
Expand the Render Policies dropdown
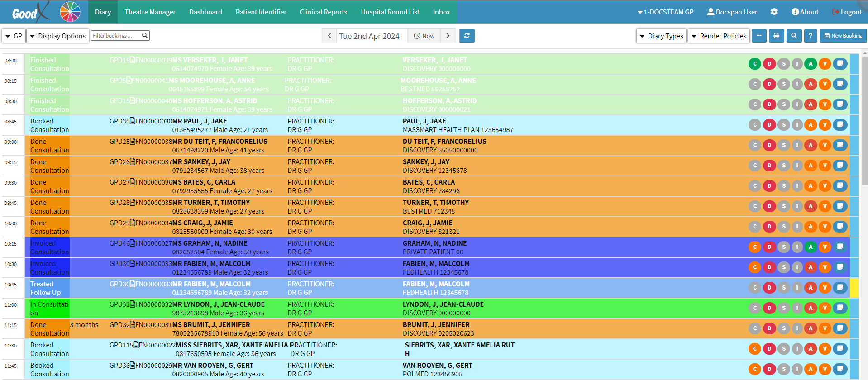719,36
